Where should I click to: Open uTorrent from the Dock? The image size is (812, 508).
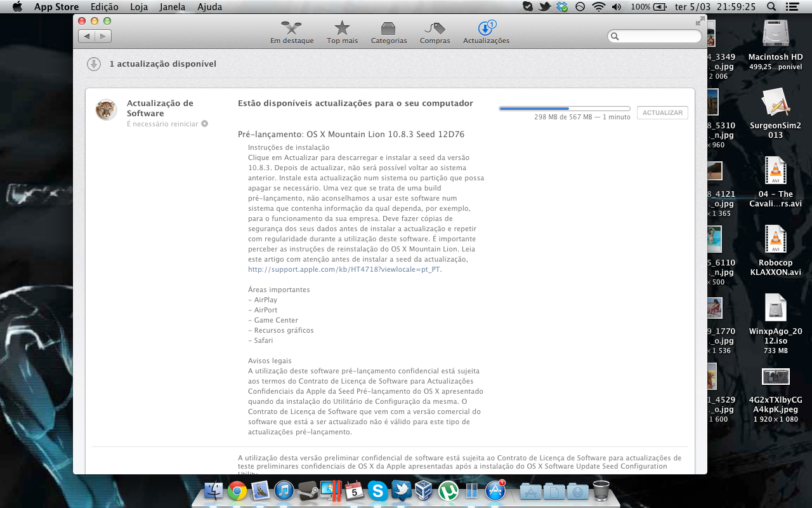point(449,491)
